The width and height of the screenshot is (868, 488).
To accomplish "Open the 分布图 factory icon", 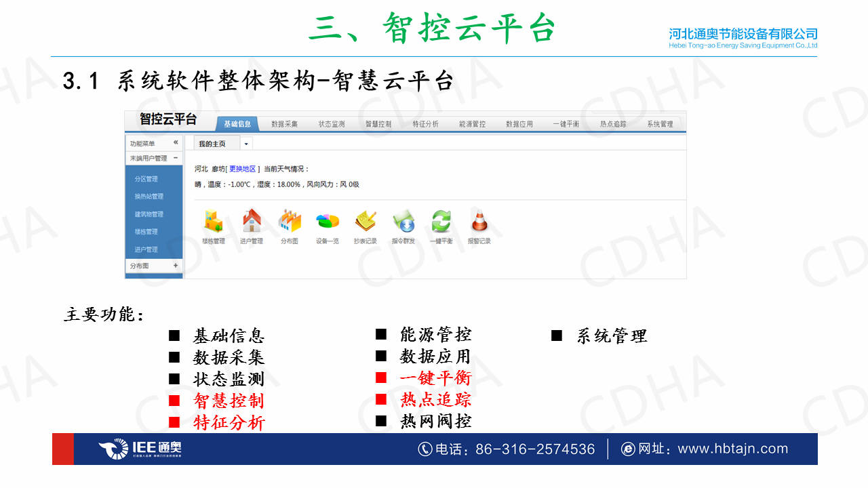I will click(x=290, y=221).
